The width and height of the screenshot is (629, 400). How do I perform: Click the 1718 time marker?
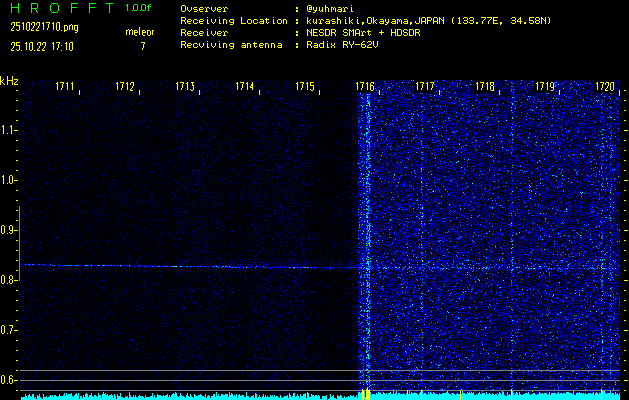tap(485, 86)
